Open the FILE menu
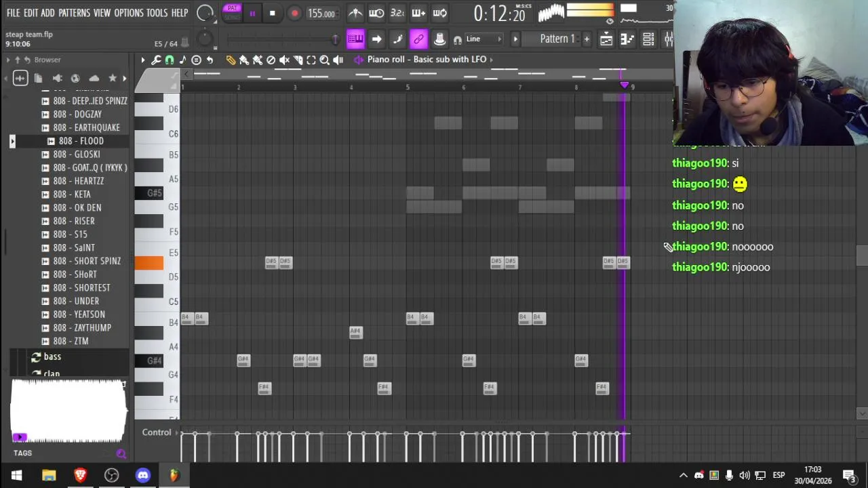868x488 pixels. click(x=13, y=13)
